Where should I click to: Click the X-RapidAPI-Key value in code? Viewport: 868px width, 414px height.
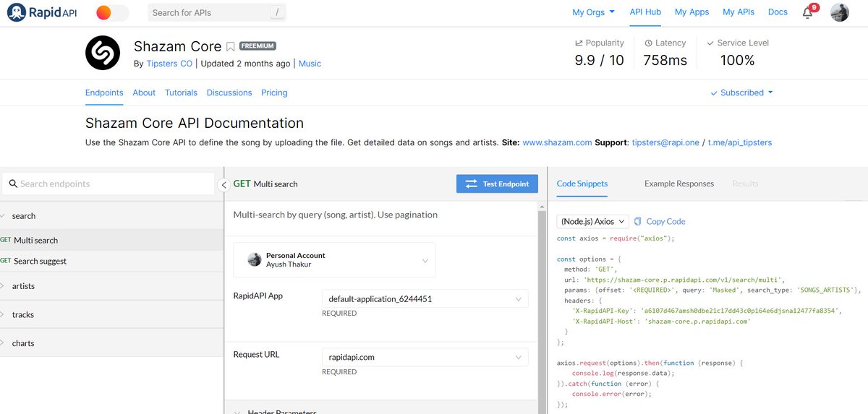point(741,311)
